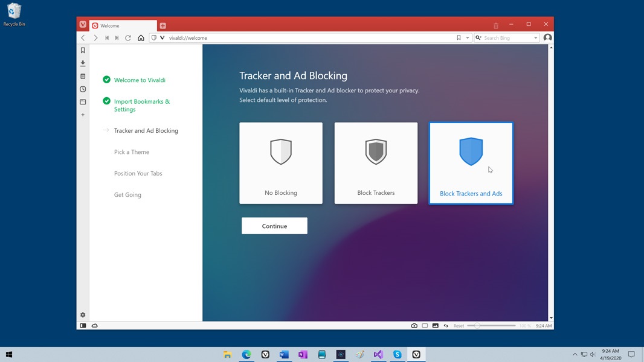Click the Vivaldi menu logo button
The width and height of the screenshot is (644, 362).
[x=83, y=25]
